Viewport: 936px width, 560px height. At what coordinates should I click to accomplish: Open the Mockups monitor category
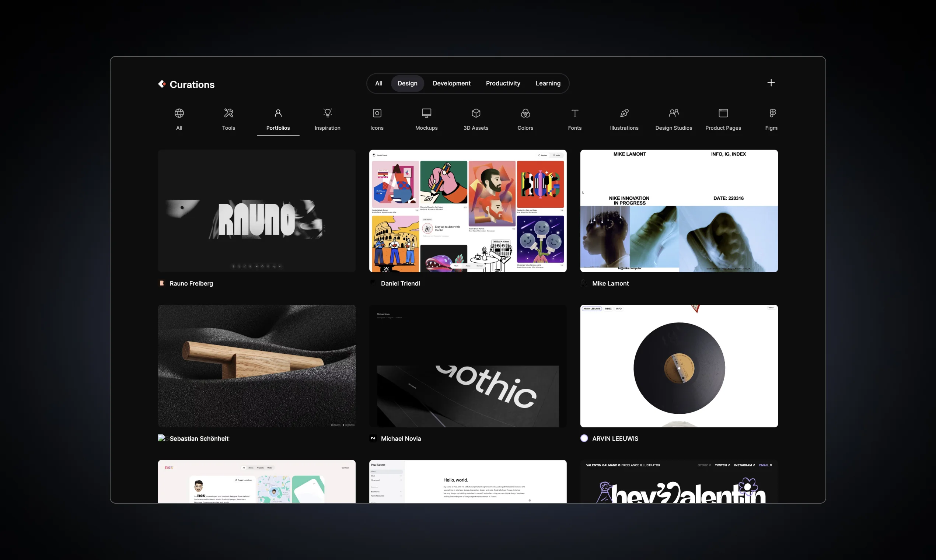click(426, 113)
